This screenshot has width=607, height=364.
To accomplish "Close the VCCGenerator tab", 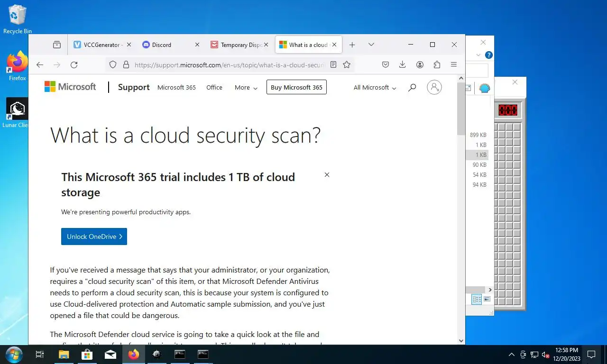I will click(x=129, y=45).
